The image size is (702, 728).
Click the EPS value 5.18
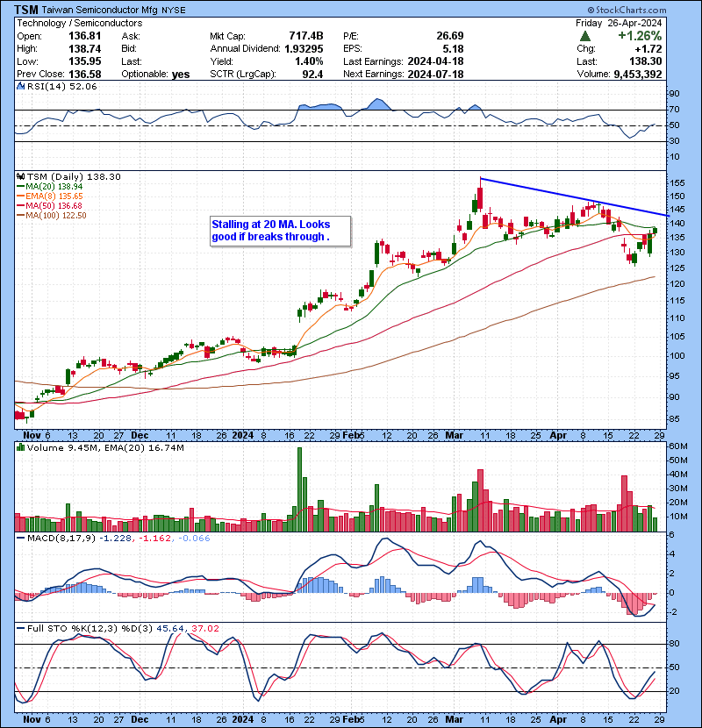(454, 49)
